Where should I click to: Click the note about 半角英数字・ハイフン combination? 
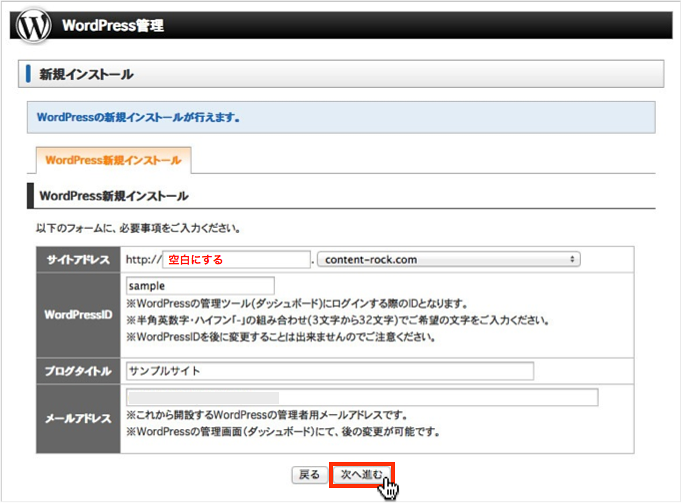[x=338, y=321]
